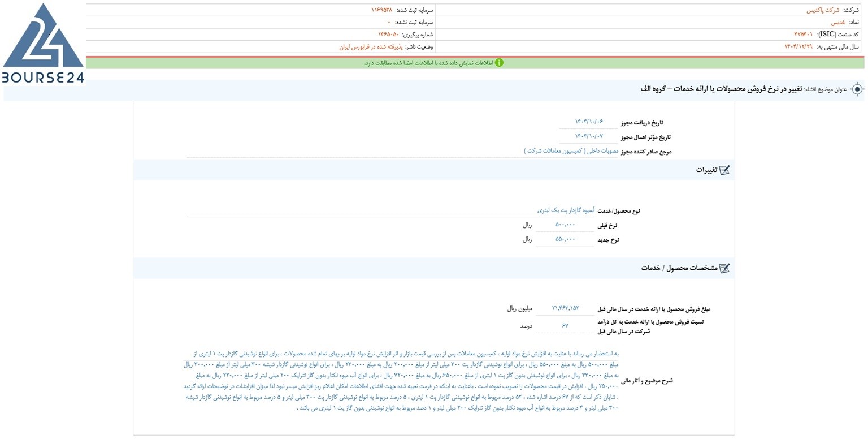The width and height of the screenshot is (868, 439).
Task: Click the license receipt date ۱۴۰۴/۱۰/۰۶
Action: [x=589, y=122]
